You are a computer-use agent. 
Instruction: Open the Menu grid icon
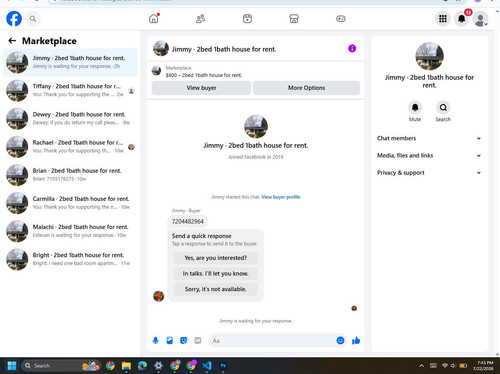click(443, 19)
